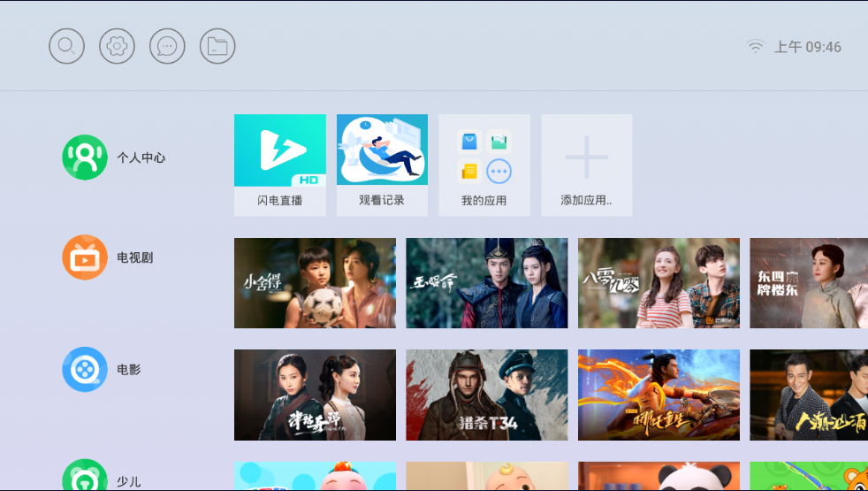
Task: Select the 个人中心 label
Action: [x=141, y=158]
